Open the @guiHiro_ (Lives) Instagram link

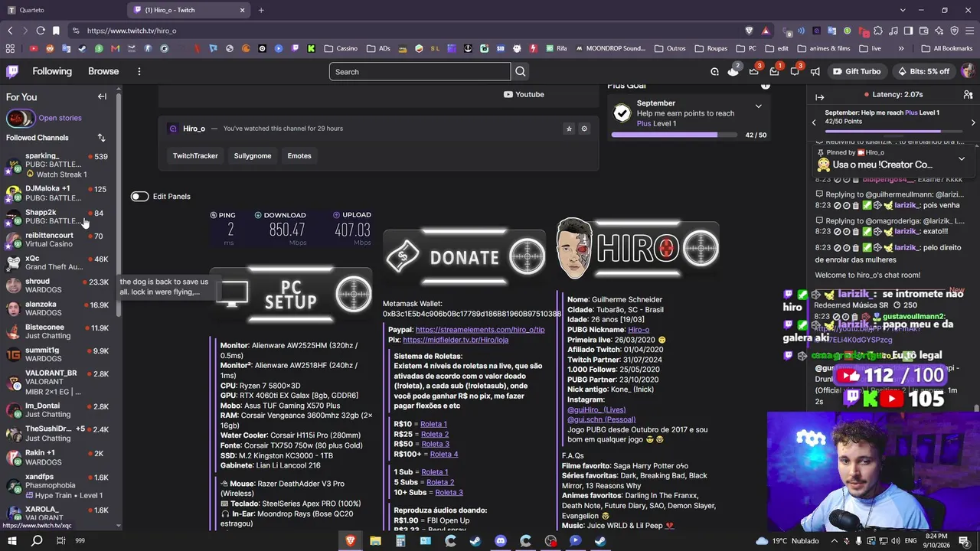click(596, 409)
